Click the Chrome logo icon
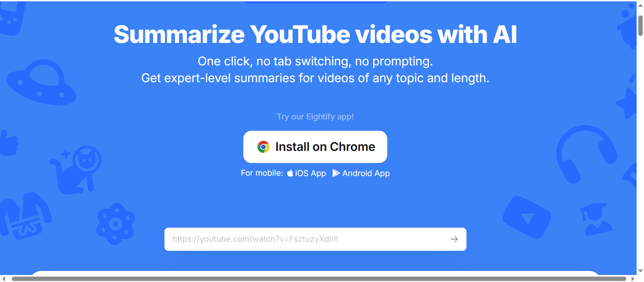The image size is (644, 282). 263,147
